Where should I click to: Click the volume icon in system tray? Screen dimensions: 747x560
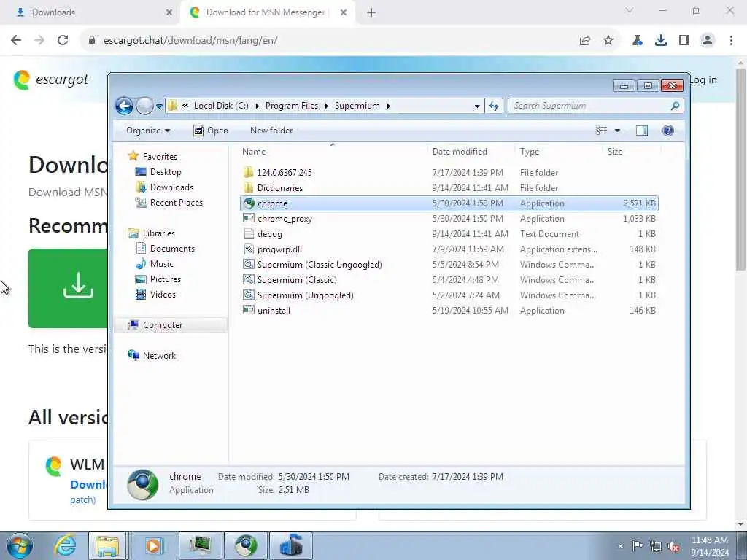click(673, 545)
